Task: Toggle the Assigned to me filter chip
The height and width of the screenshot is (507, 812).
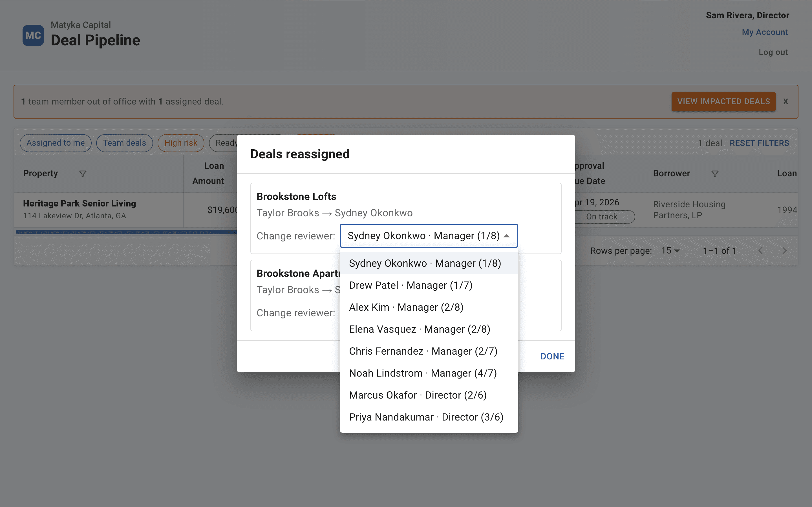Action: pyautogui.click(x=56, y=143)
